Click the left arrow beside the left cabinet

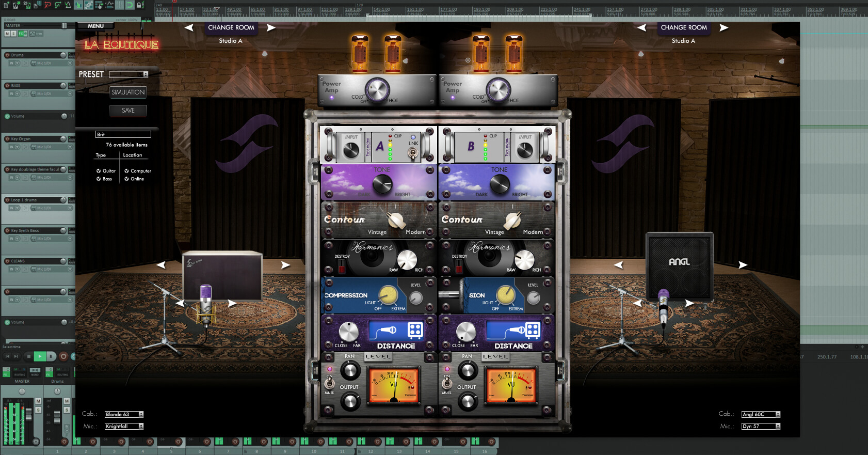click(x=162, y=265)
